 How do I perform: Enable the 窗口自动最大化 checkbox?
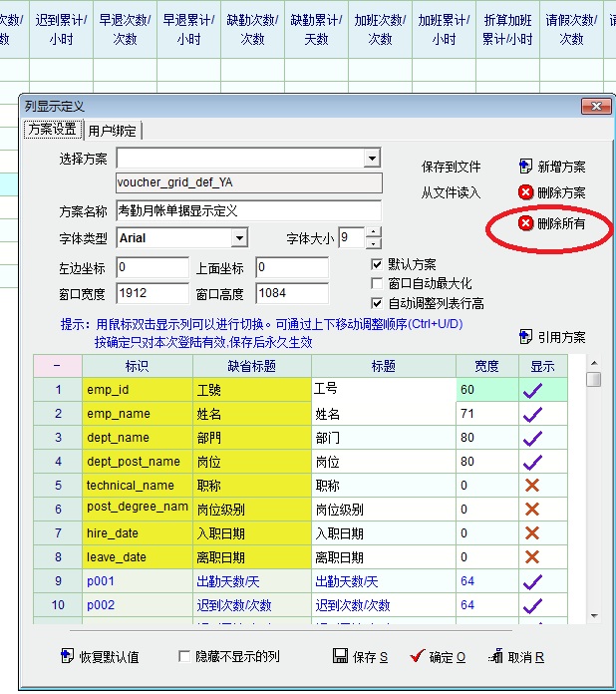tap(377, 284)
